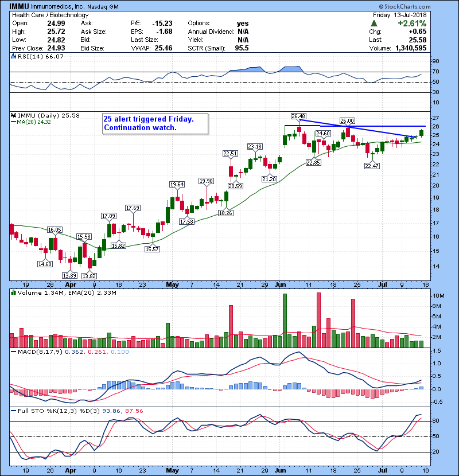Click the Prev Close value 24.93
This screenshot has height=476, width=459.
pos(56,48)
